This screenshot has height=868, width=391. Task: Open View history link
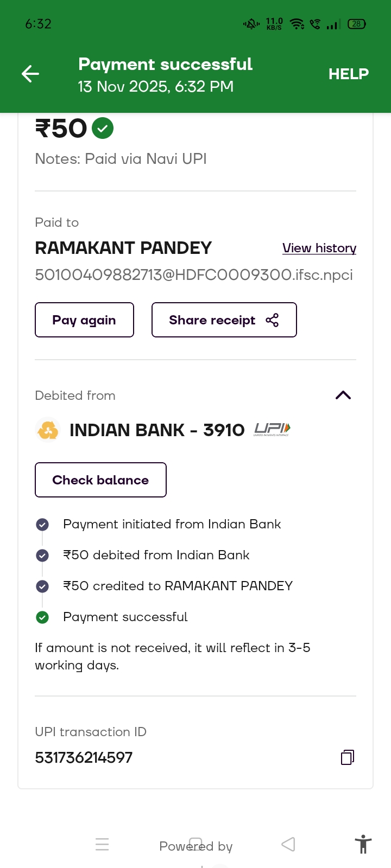point(319,248)
